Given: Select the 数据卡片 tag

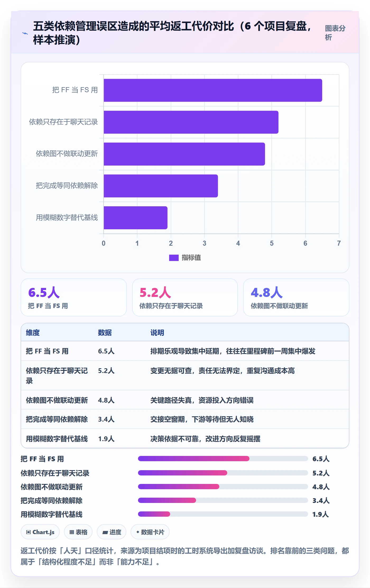Looking at the screenshot, I should point(150,532).
